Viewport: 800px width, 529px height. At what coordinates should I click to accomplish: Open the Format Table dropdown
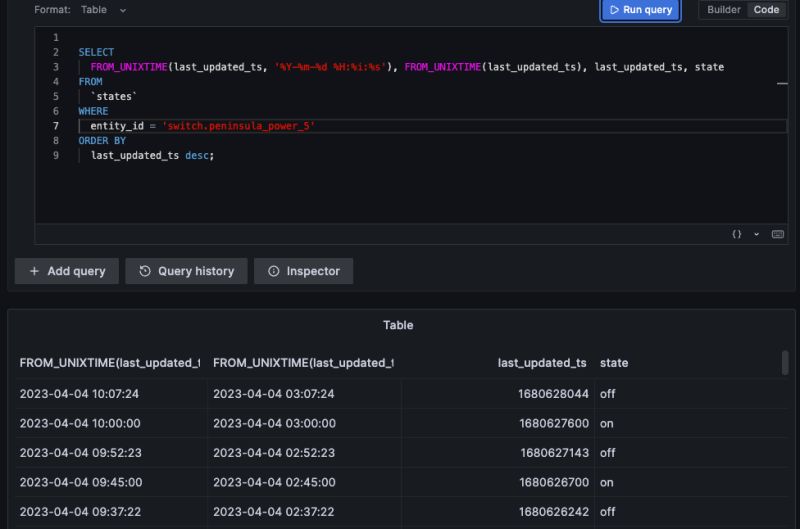coord(104,10)
